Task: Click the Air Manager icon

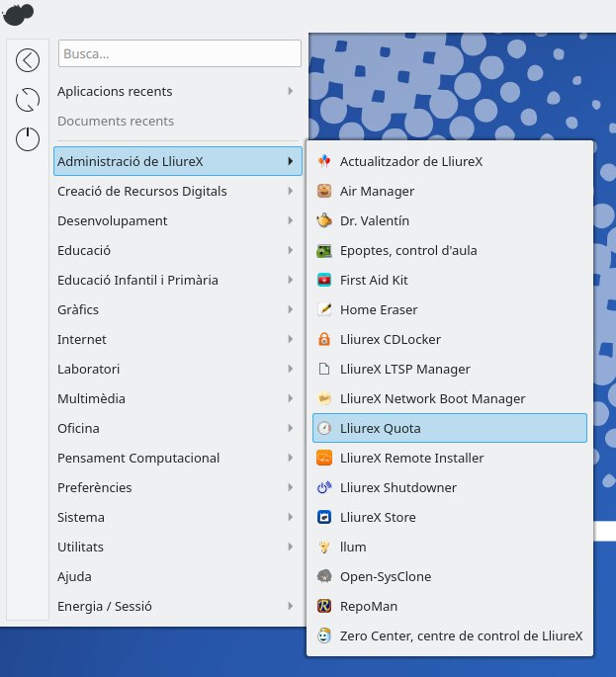Action: [x=323, y=191]
